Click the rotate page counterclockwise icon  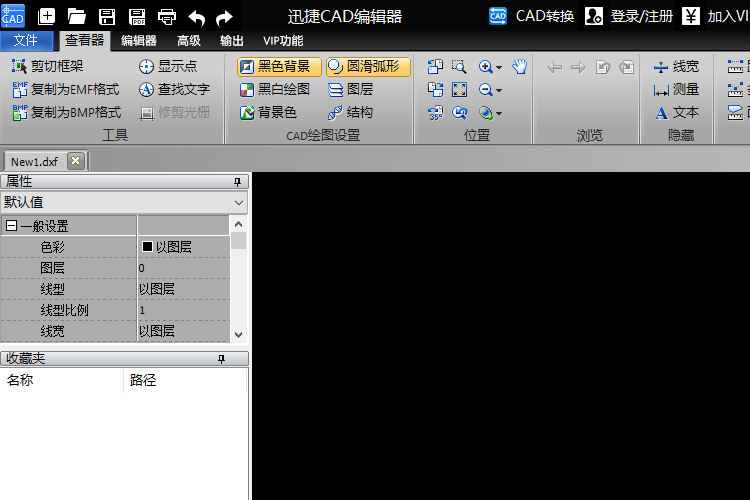[435, 67]
